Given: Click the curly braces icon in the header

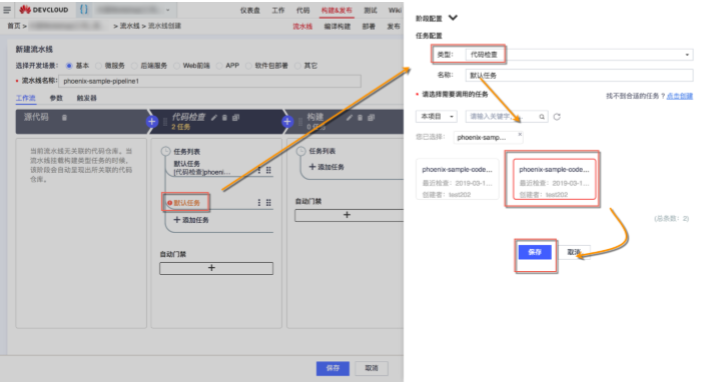Looking at the screenshot, I should (x=84, y=9).
